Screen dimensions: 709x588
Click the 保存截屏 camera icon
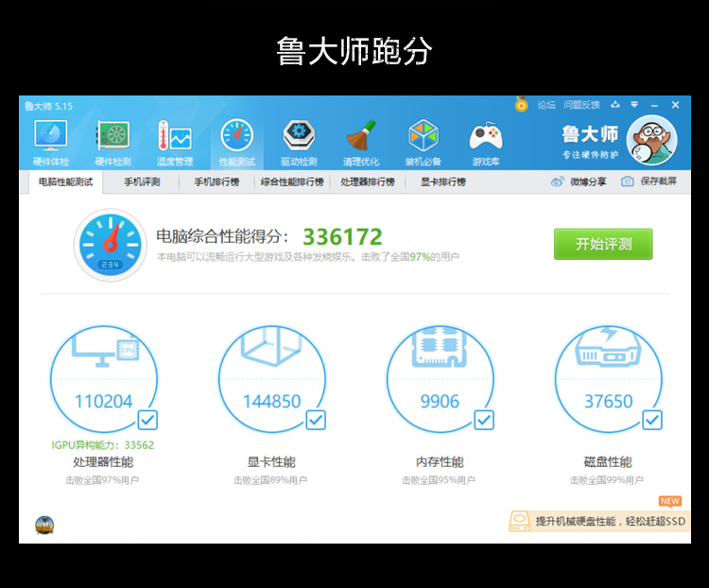pyautogui.click(x=627, y=182)
